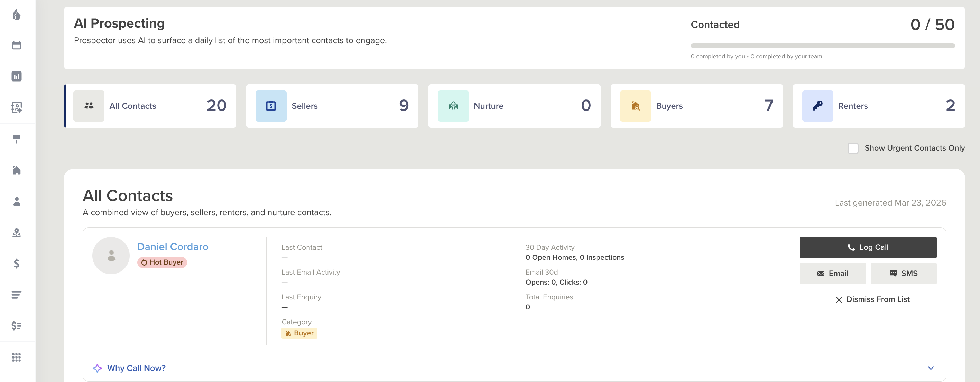Click Dismiss From List
This screenshot has height=382, width=980.
(x=872, y=299)
